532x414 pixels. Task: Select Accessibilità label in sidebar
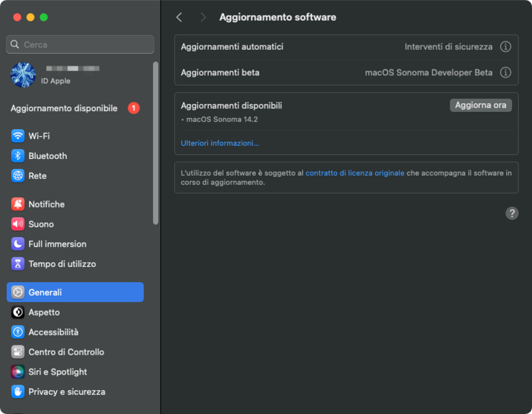click(x=53, y=332)
